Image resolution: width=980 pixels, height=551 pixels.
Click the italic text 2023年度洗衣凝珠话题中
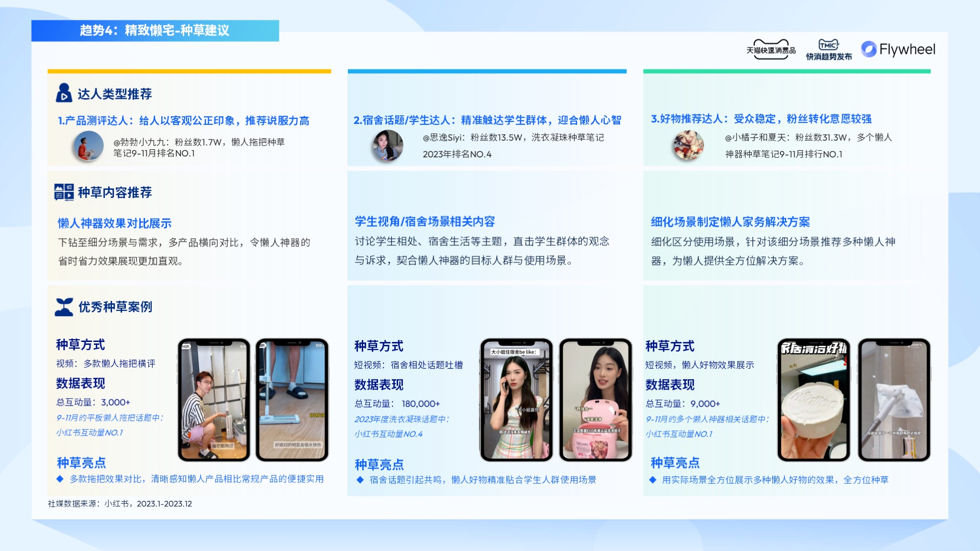pos(402,419)
